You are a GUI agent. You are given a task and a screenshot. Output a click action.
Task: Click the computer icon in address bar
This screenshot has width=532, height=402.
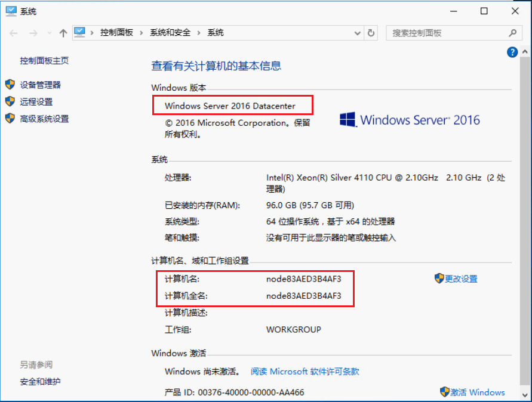[x=80, y=33]
